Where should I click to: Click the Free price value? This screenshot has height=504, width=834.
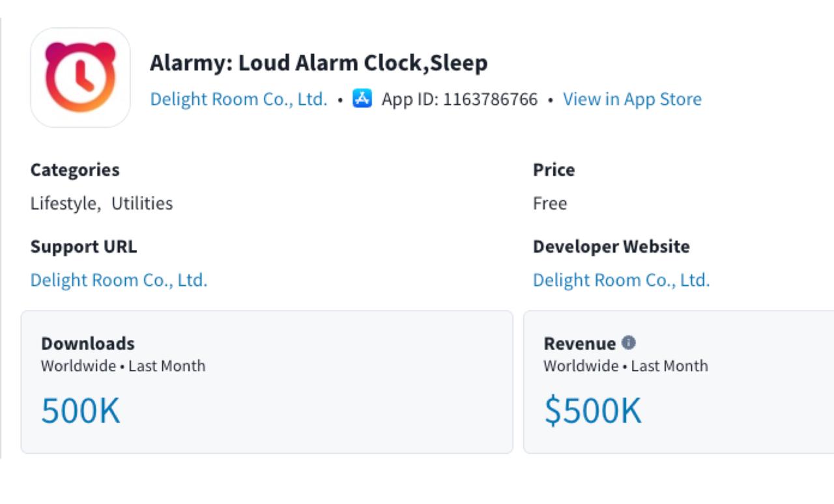[550, 203]
